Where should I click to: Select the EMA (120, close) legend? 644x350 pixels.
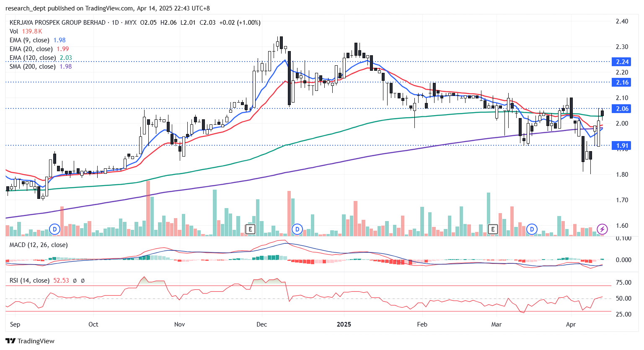tap(41, 58)
